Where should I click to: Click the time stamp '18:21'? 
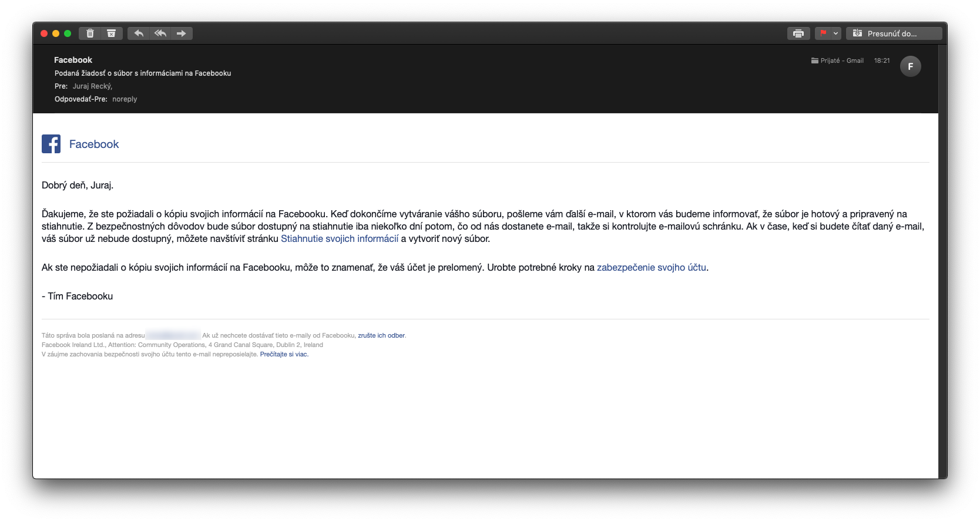point(882,60)
